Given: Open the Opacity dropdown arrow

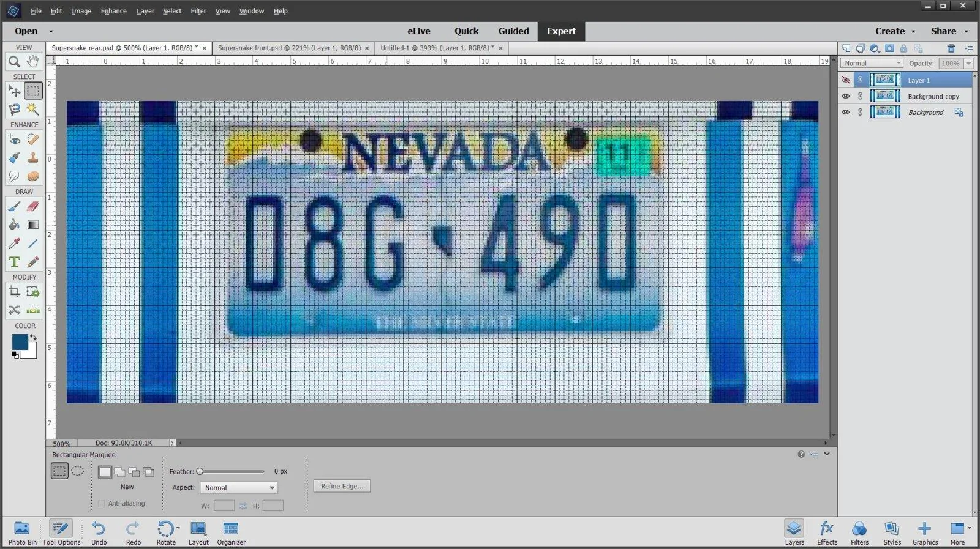Looking at the screenshot, I should point(968,63).
